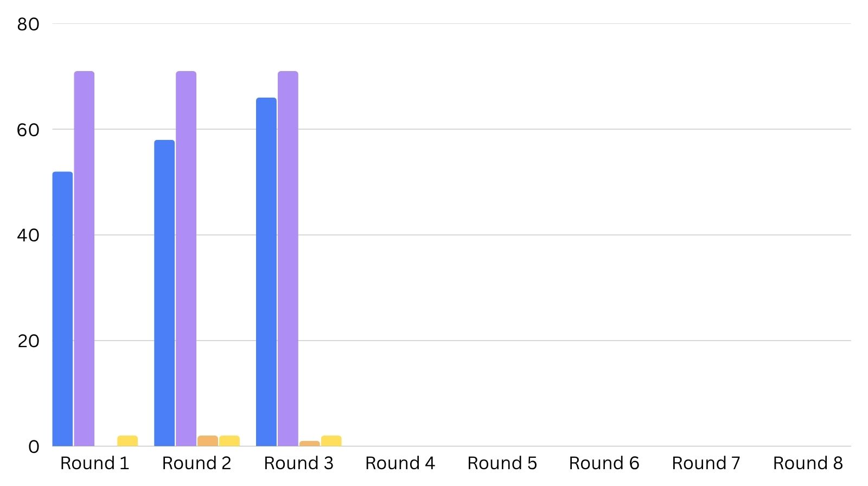Select the "Round 8" axis label
This screenshot has height=486, width=868.
(808, 463)
